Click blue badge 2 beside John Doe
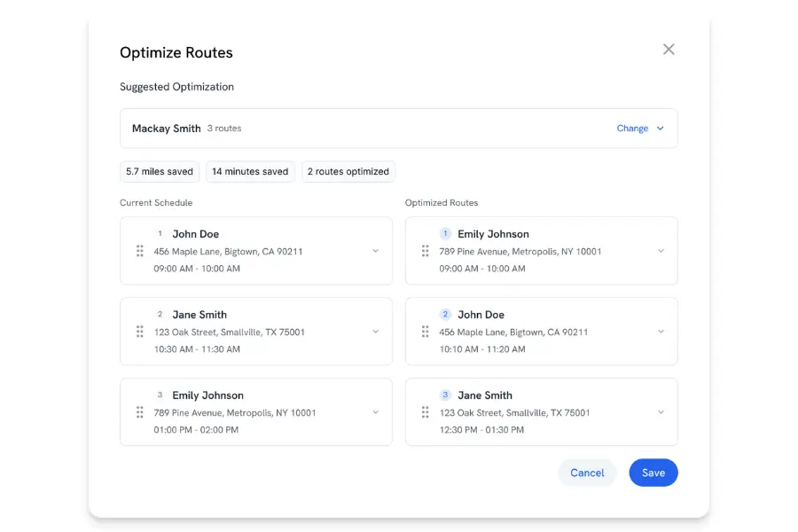The image size is (798, 532). click(x=445, y=314)
